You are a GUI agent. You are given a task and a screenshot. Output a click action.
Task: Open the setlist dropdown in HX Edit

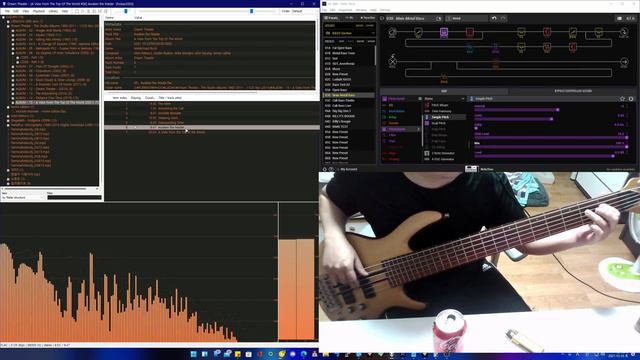point(350,33)
